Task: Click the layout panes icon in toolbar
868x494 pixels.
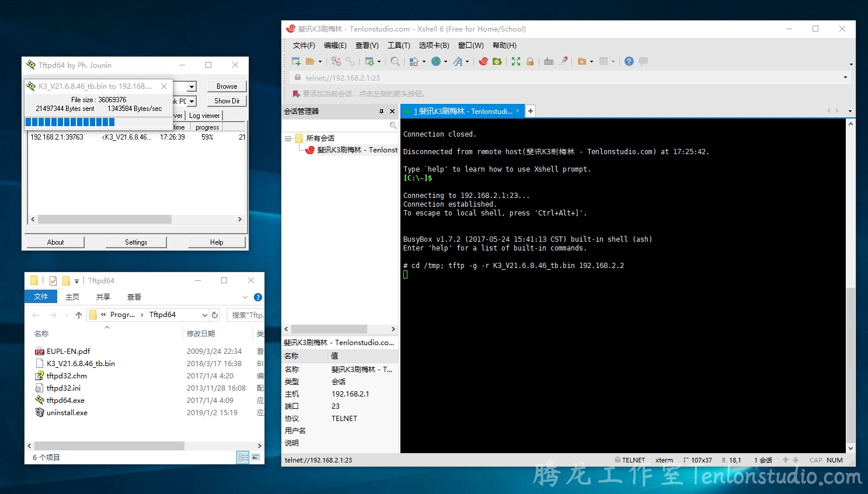Action: 604,61
